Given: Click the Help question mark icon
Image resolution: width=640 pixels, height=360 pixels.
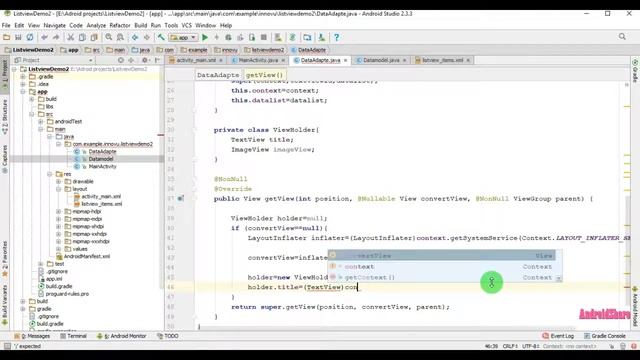Looking at the screenshot, I should pos(336,37).
